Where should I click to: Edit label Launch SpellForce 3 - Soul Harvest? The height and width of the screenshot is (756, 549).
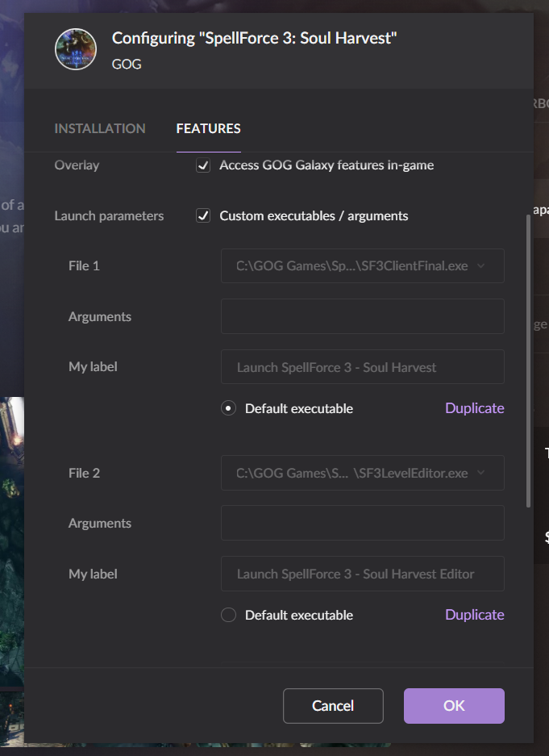click(x=363, y=367)
